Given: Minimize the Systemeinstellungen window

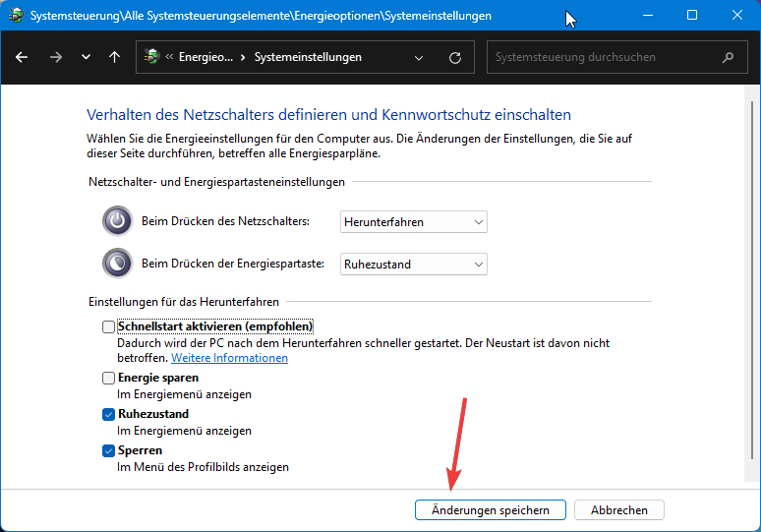Looking at the screenshot, I should pyautogui.click(x=647, y=15).
